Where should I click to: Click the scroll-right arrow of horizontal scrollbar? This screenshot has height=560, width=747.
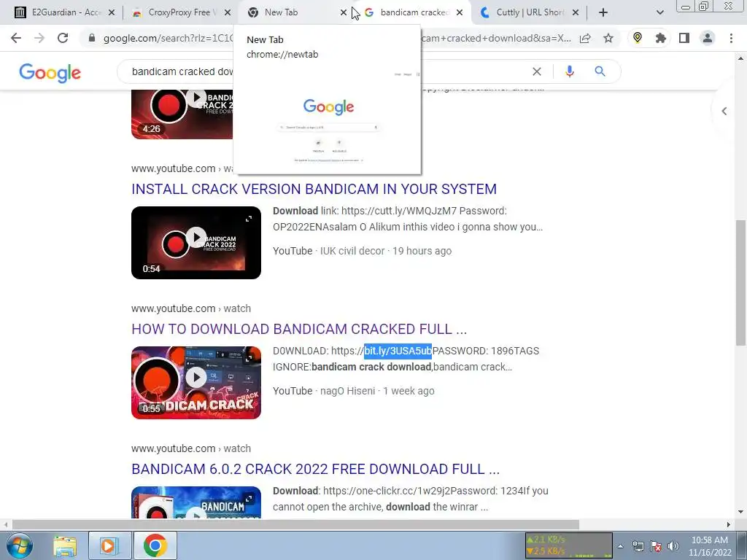point(729,524)
